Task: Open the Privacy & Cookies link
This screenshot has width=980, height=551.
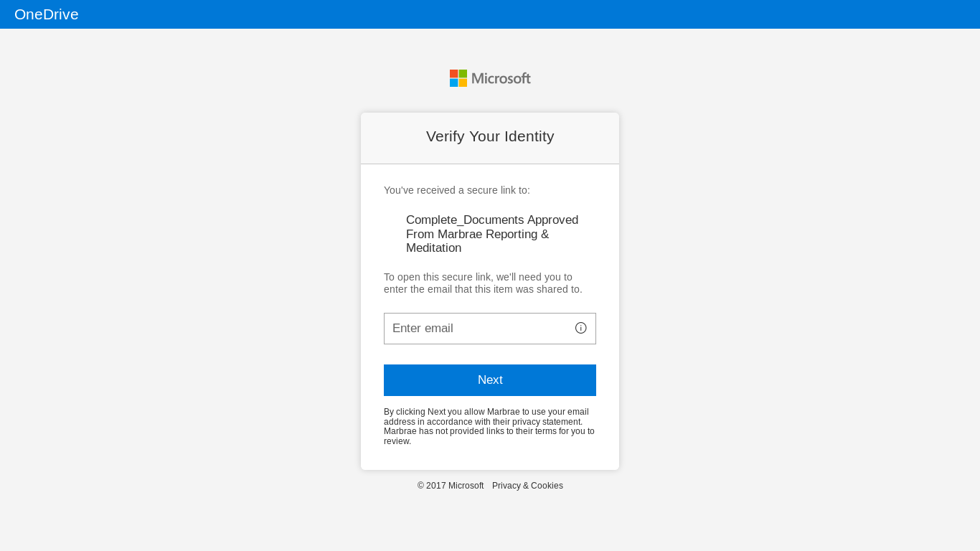Action: point(527,486)
